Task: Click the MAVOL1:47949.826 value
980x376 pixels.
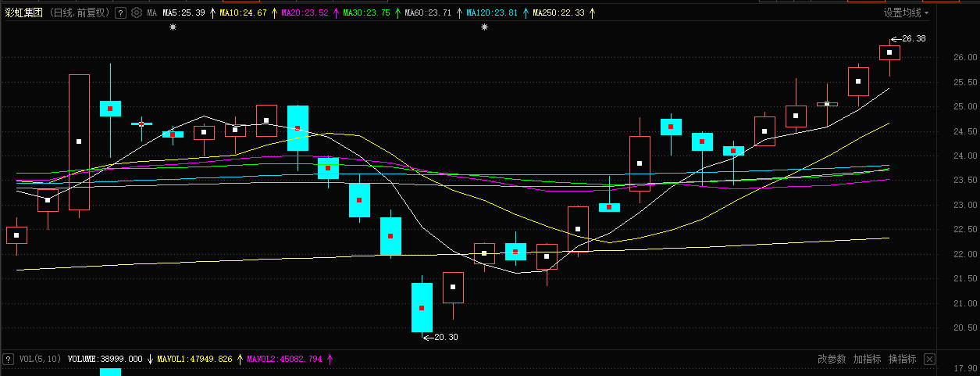Action: pos(195,359)
